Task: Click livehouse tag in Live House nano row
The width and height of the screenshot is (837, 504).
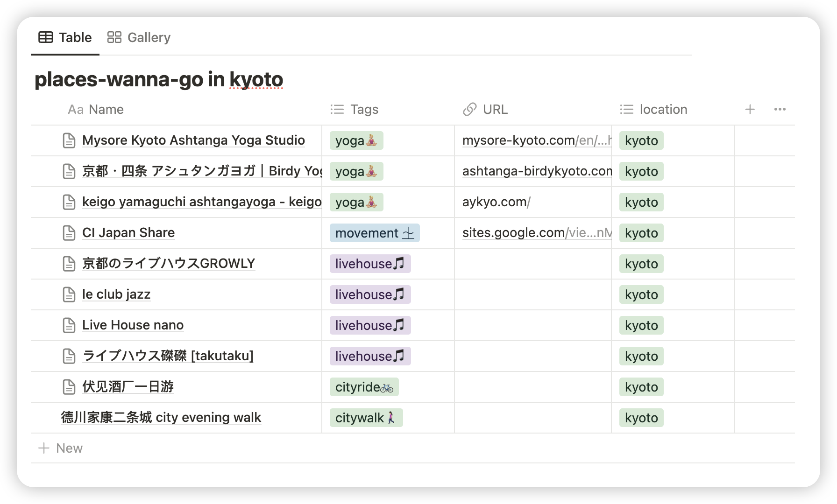Action: click(370, 325)
